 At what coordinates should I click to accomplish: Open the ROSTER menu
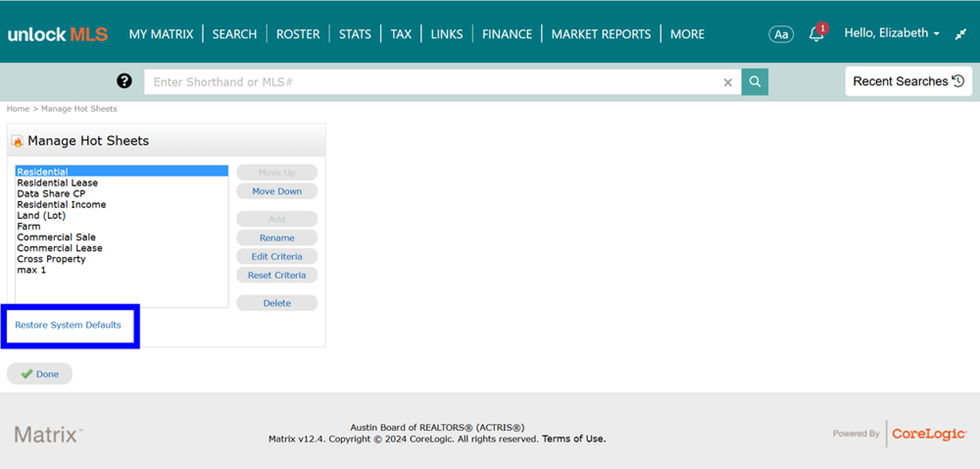(x=298, y=34)
